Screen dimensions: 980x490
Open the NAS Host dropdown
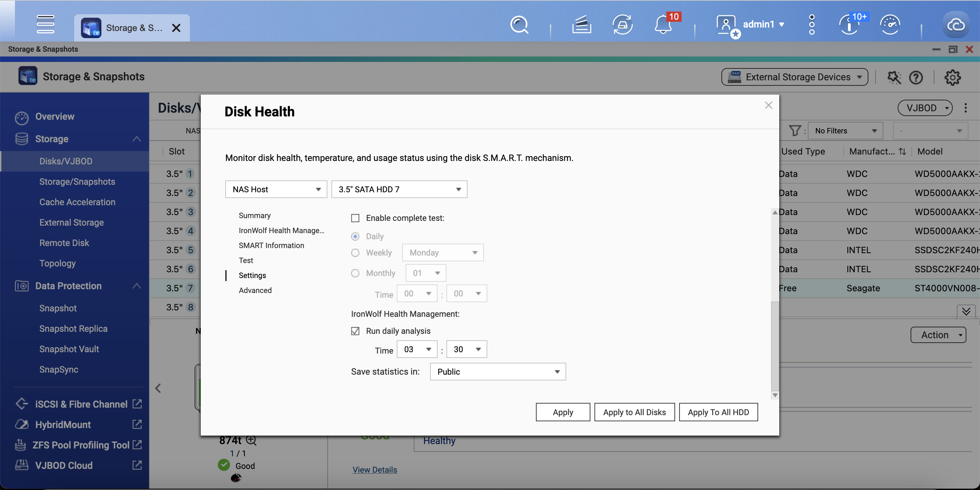pos(276,189)
